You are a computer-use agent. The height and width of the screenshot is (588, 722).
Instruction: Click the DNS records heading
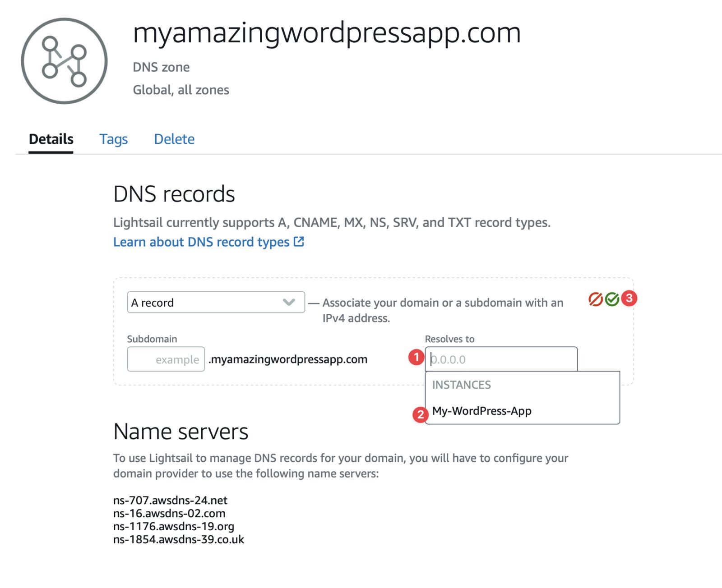[x=174, y=194]
